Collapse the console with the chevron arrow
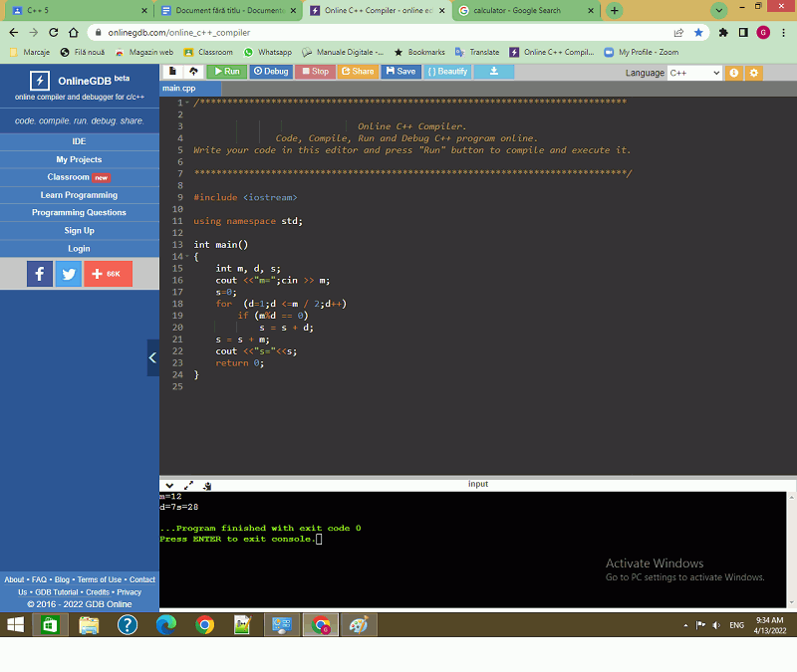This screenshot has width=797, height=672. (x=169, y=486)
